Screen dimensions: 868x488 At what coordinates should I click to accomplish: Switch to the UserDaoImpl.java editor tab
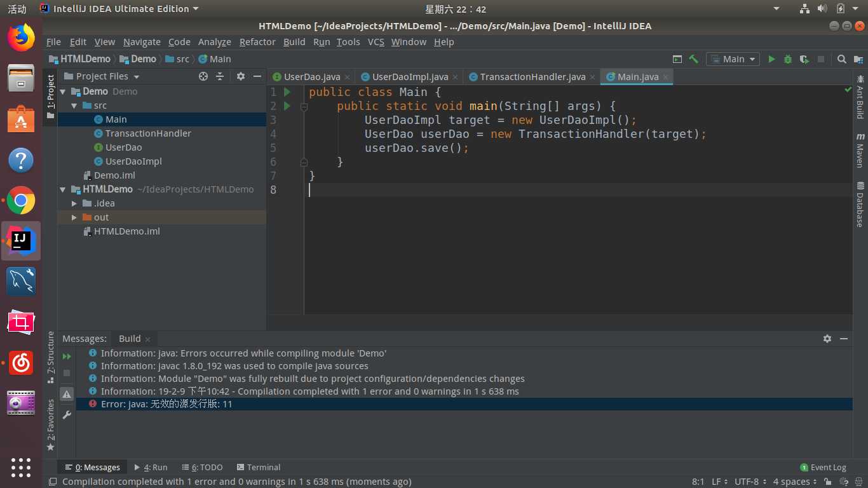(x=409, y=77)
